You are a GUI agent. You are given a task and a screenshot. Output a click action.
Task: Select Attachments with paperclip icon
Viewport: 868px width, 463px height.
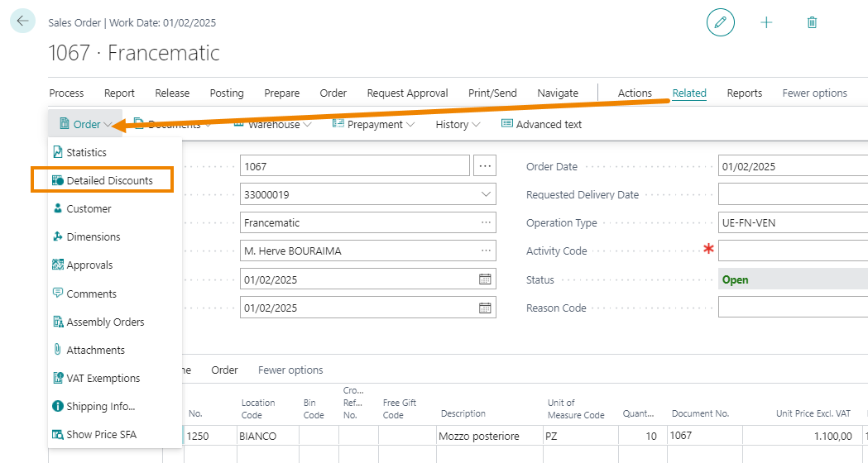pyautogui.click(x=89, y=350)
